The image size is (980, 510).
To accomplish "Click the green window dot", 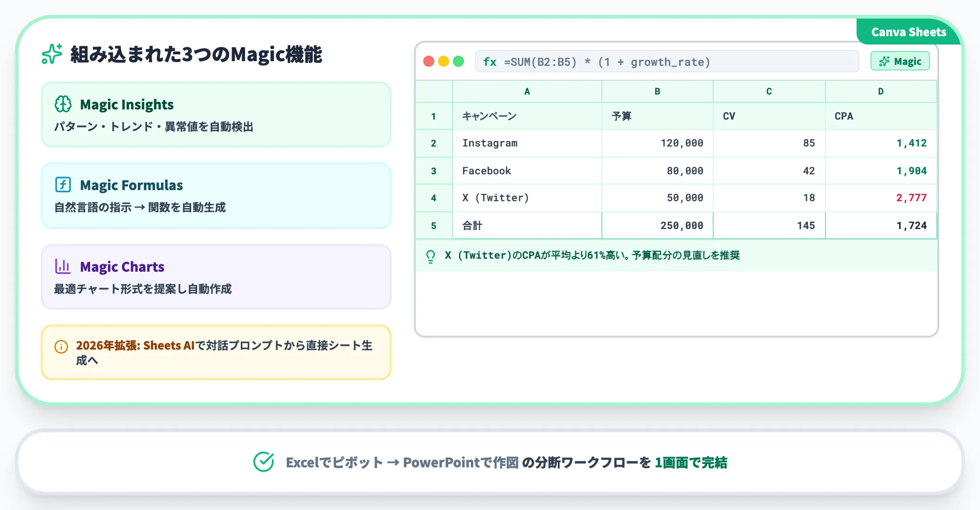I will coord(458,61).
